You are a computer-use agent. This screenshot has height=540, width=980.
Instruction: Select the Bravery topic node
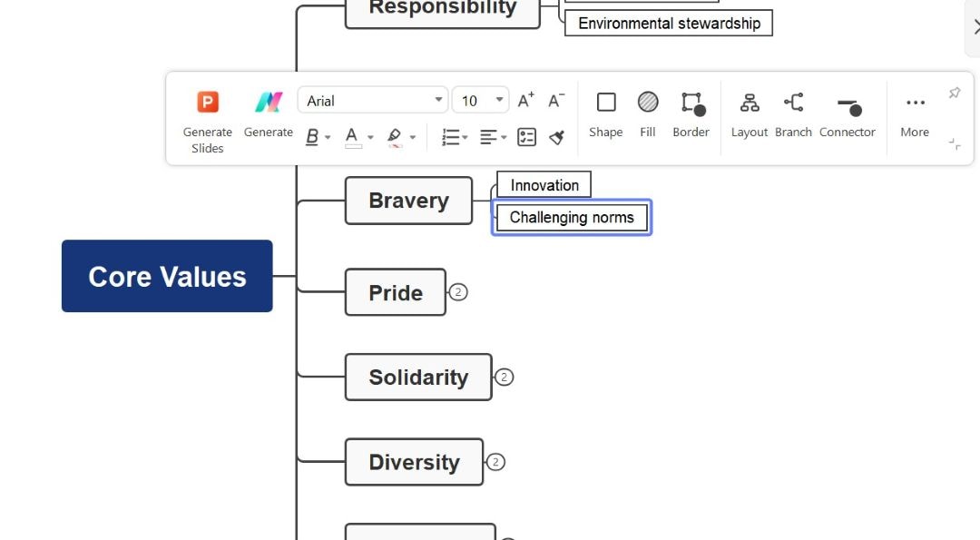click(408, 201)
